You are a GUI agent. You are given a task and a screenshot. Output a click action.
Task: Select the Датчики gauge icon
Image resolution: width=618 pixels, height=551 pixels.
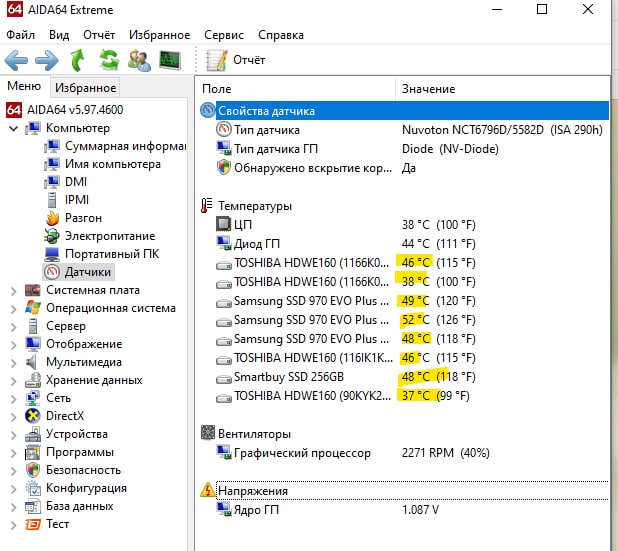point(52,272)
